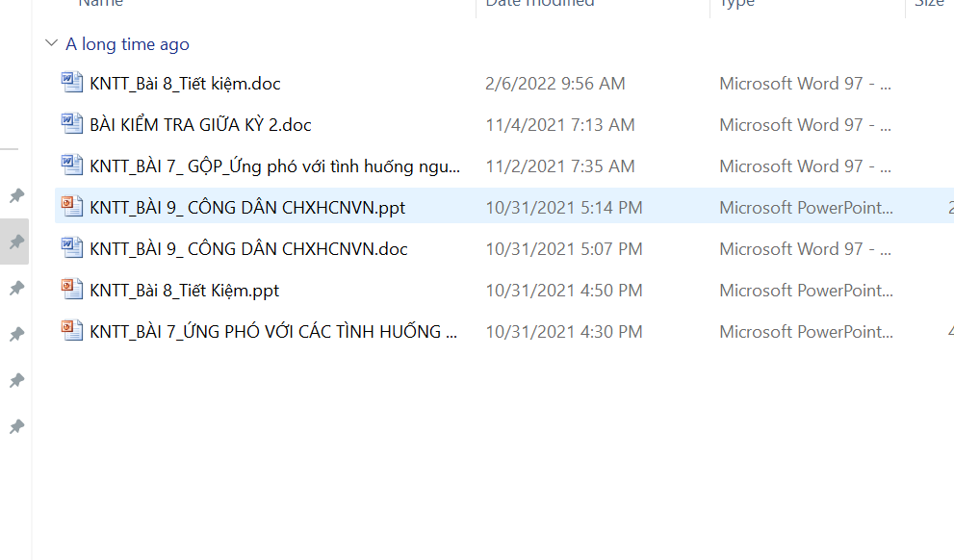Click the Word icon of KNTT_Bài 8_Tiết kiệm.doc
The height and width of the screenshot is (560, 954).
point(72,82)
